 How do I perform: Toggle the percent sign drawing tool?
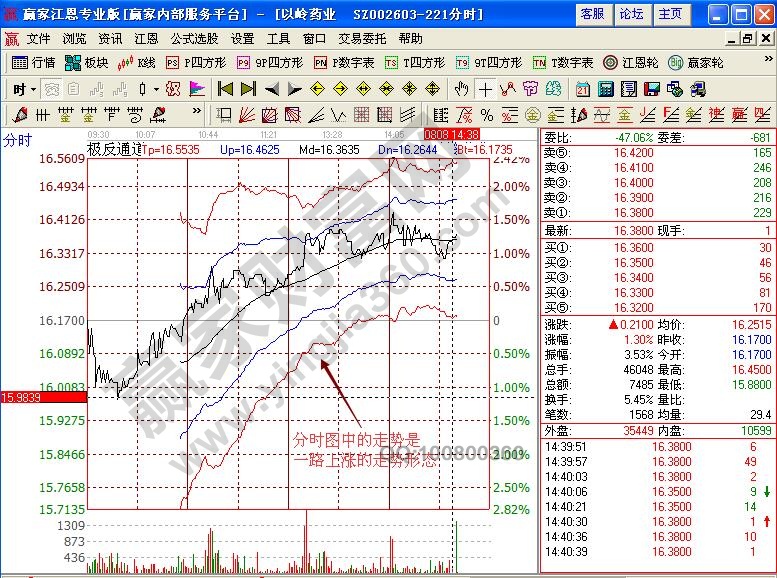click(486, 114)
